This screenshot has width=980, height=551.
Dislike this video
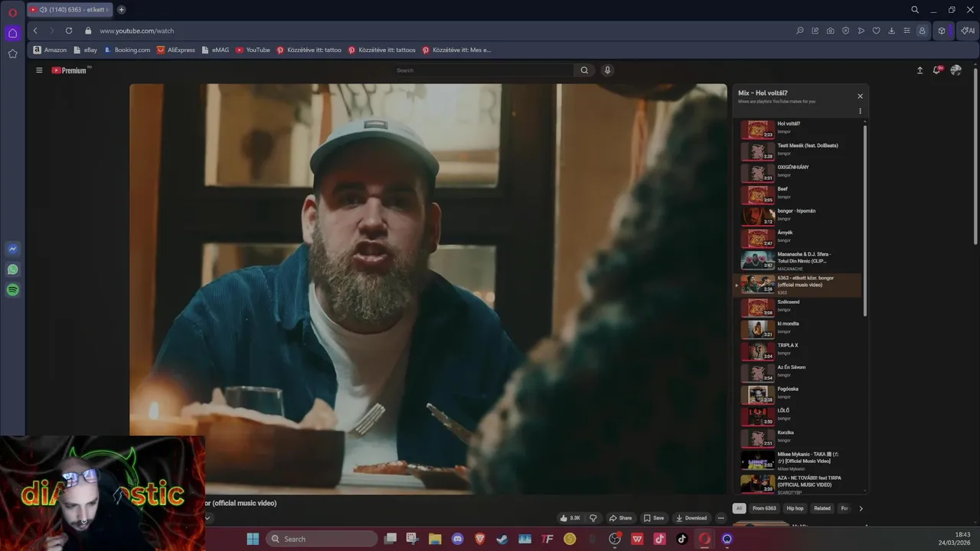coord(593,518)
